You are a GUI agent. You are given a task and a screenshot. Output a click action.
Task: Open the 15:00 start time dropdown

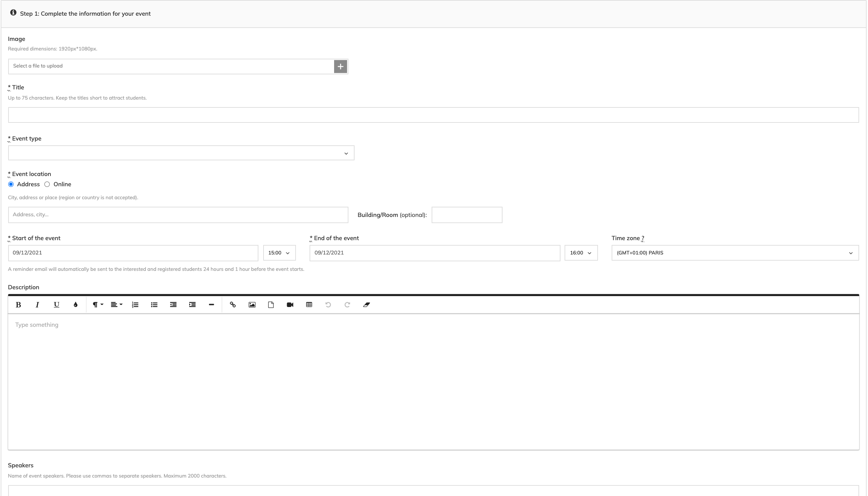[x=279, y=253]
